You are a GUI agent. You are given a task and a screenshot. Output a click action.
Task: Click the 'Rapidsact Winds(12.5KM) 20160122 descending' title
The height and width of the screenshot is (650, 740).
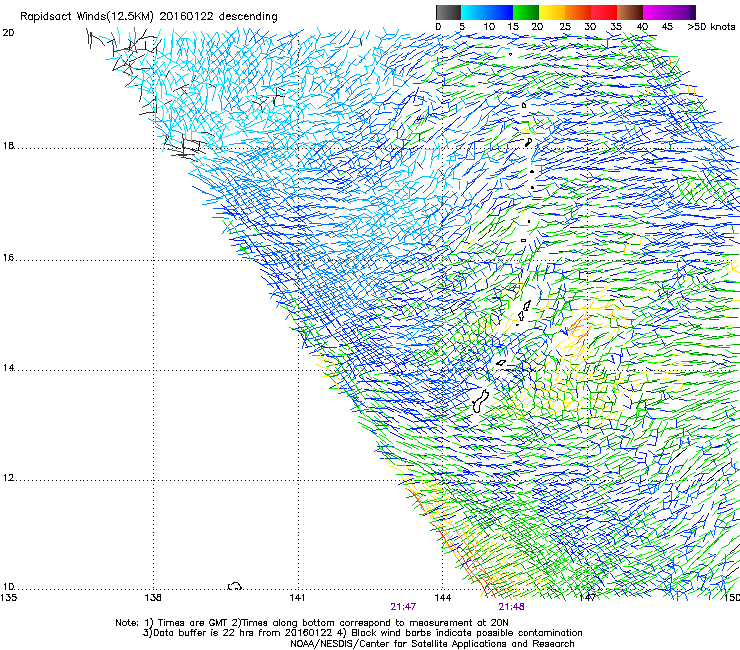pos(149,17)
